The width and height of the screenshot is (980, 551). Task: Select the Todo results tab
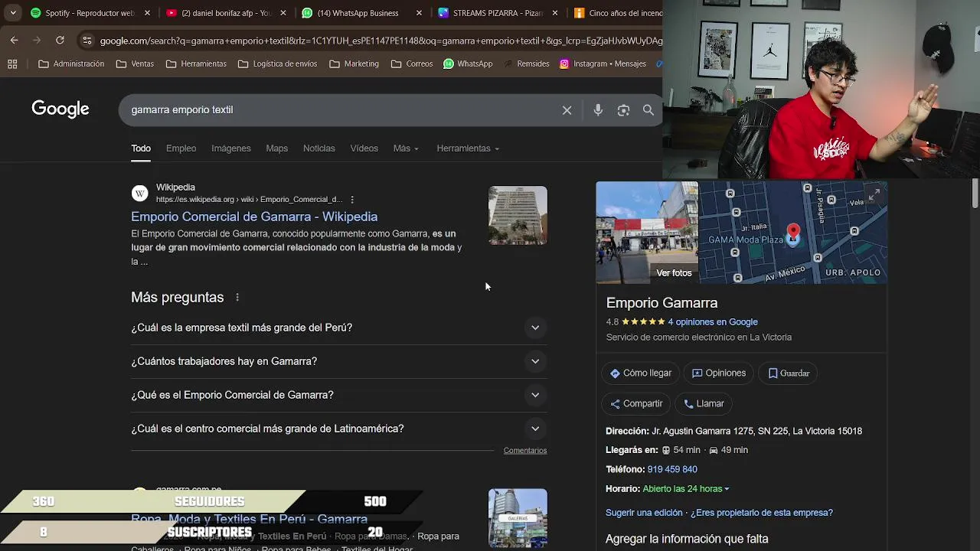(141, 148)
